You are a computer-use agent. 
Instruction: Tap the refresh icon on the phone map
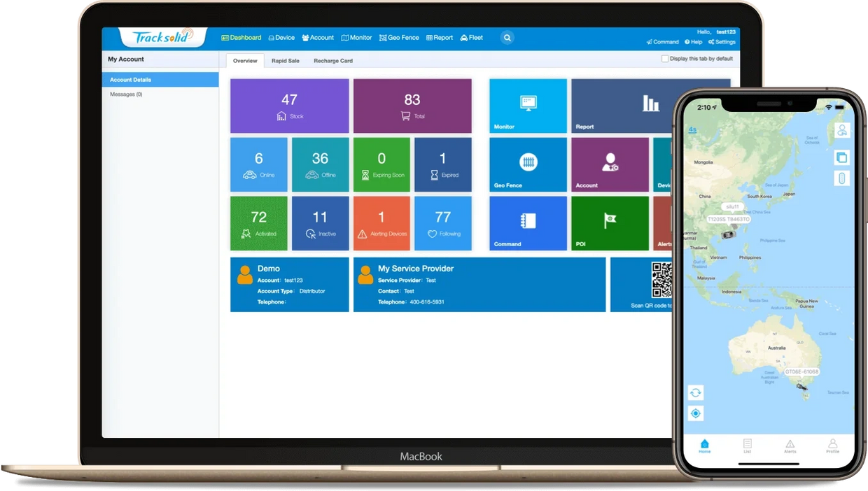coord(695,392)
